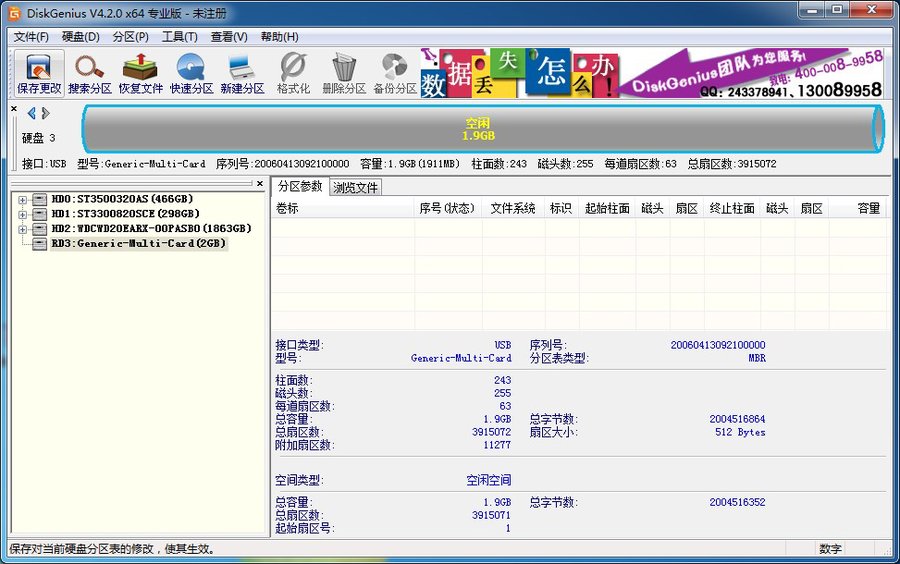Expand the HD1:ST3300820SCE tree node

(x=22, y=214)
